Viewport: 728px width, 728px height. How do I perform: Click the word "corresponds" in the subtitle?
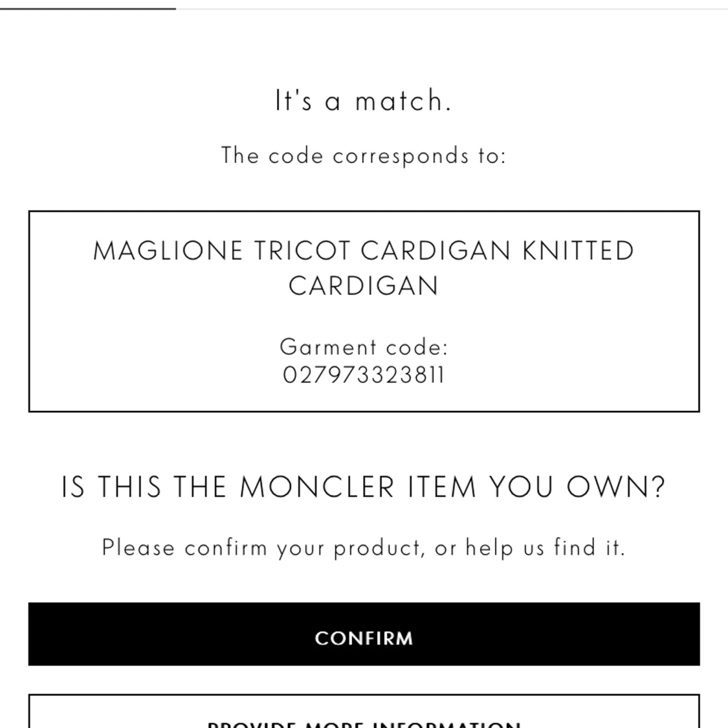click(x=401, y=157)
